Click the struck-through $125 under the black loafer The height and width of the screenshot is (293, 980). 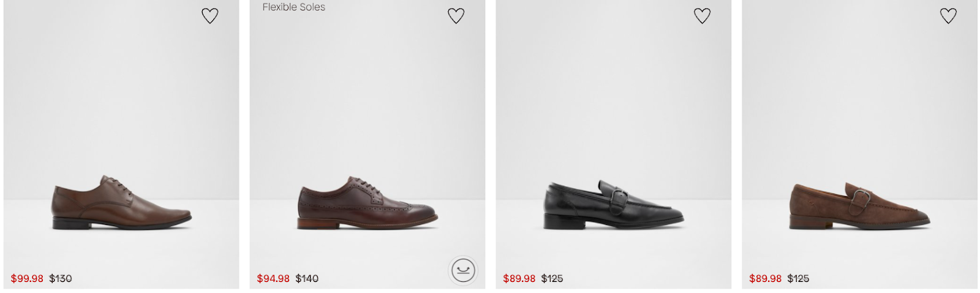[552, 279]
